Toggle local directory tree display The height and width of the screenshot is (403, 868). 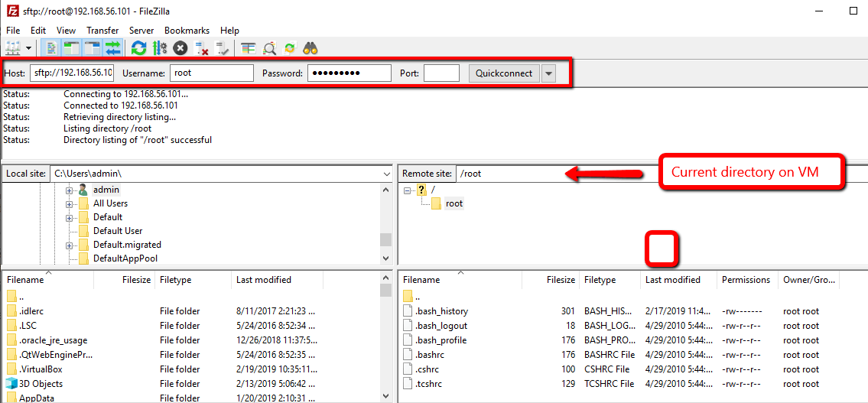(71, 49)
